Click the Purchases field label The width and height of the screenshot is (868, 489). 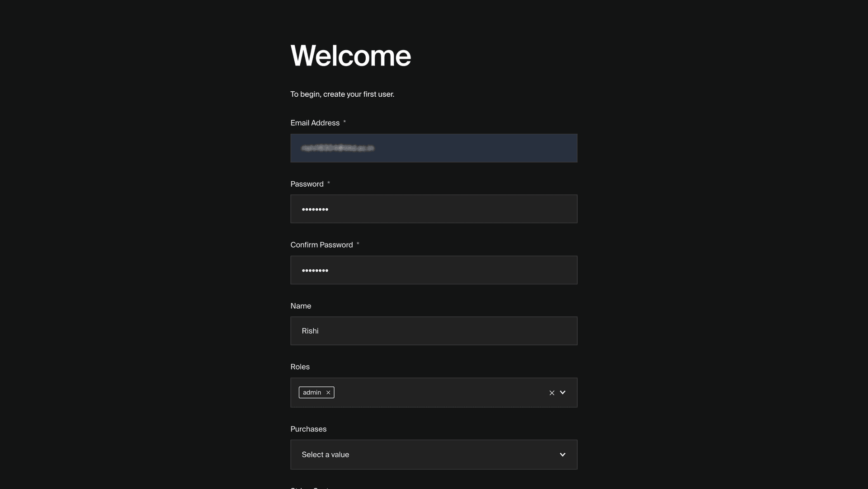pos(308,429)
